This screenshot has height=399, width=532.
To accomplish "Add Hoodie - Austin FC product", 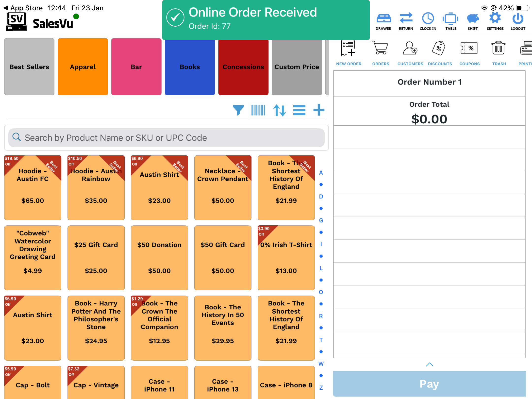I will coord(33,188).
